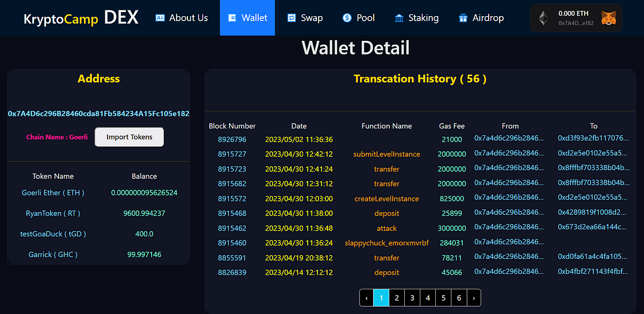Click the RyanToken ( RT ) token
This screenshot has height=314, width=644.
coord(53,213)
